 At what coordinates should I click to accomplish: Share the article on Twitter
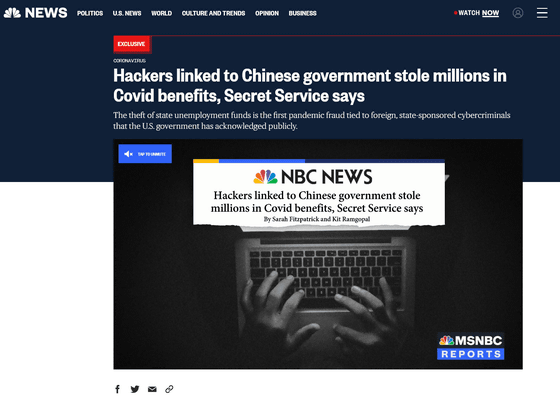point(135,389)
